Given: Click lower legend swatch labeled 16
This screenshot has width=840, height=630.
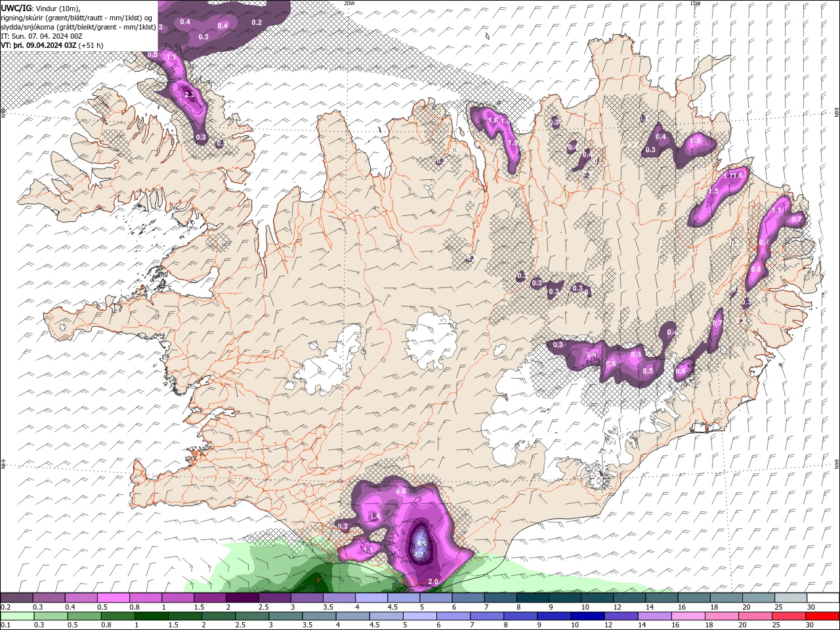Looking at the screenshot, I should coord(687,616).
